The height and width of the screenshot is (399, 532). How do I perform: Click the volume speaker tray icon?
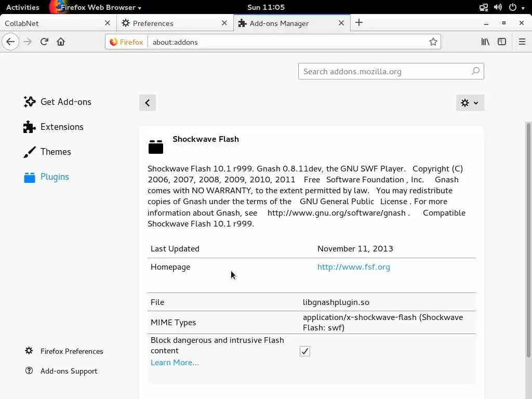pos(498,7)
